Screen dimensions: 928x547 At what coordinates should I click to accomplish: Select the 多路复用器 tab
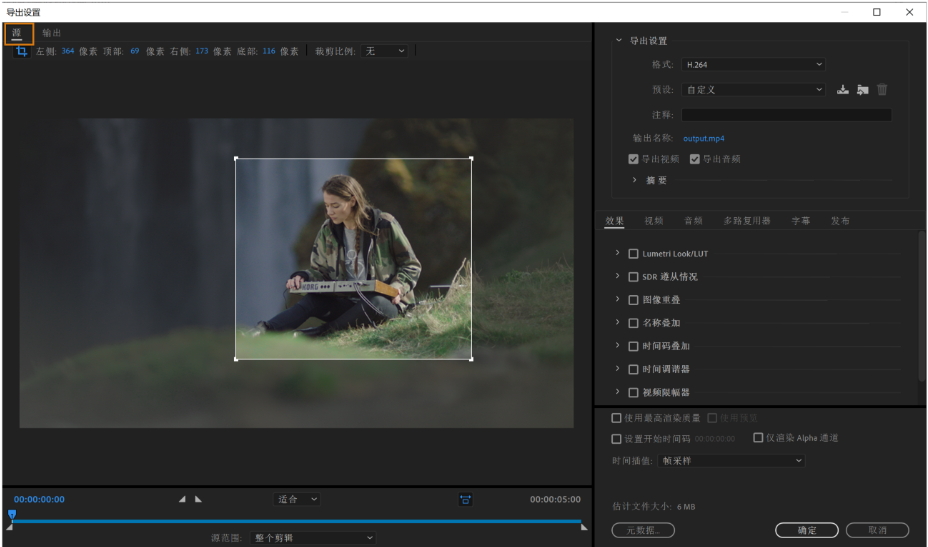click(747, 221)
